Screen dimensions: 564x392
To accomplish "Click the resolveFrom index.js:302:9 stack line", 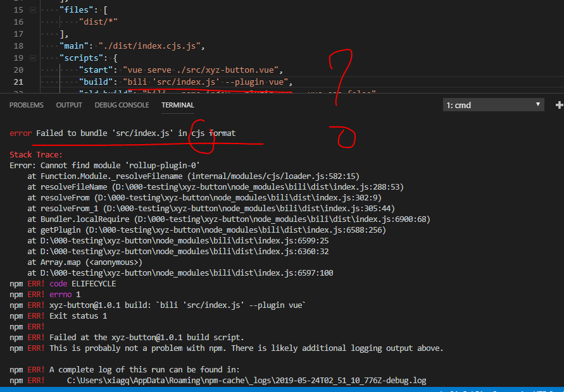I will 204,198.
